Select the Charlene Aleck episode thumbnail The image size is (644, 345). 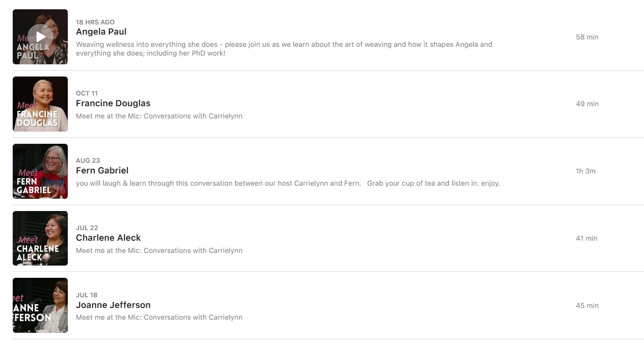[x=40, y=238]
